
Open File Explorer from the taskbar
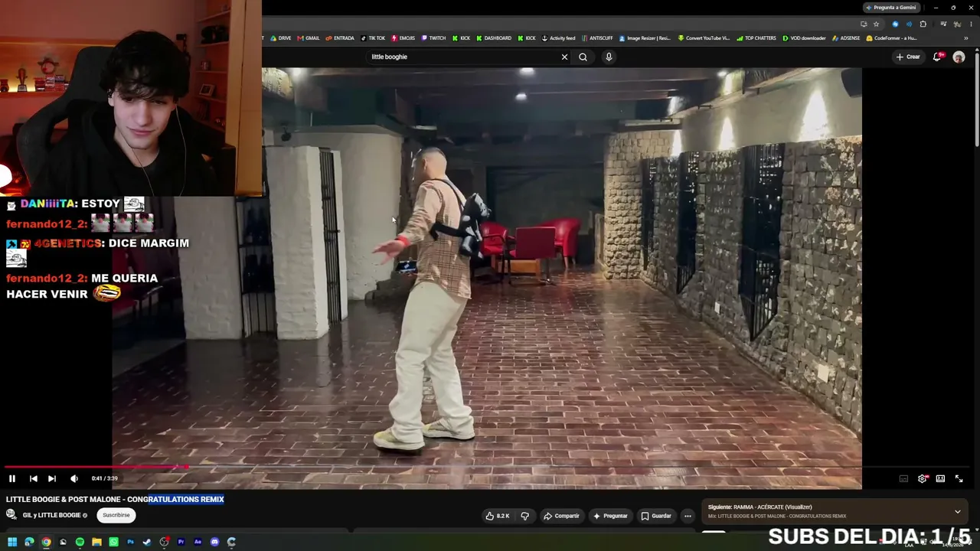coord(96,543)
